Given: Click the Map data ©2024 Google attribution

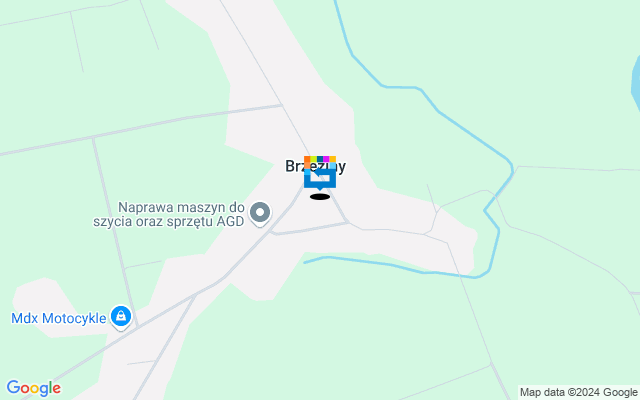Looking at the screenshot, I should tap(579, 393).
